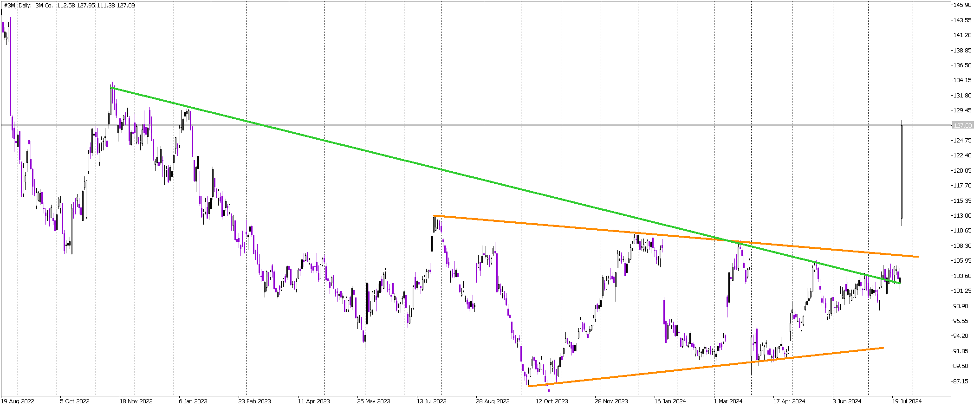980x407 pixels.
Task: Click the 1 Mar 2024 date label
Action: [728, 401]
